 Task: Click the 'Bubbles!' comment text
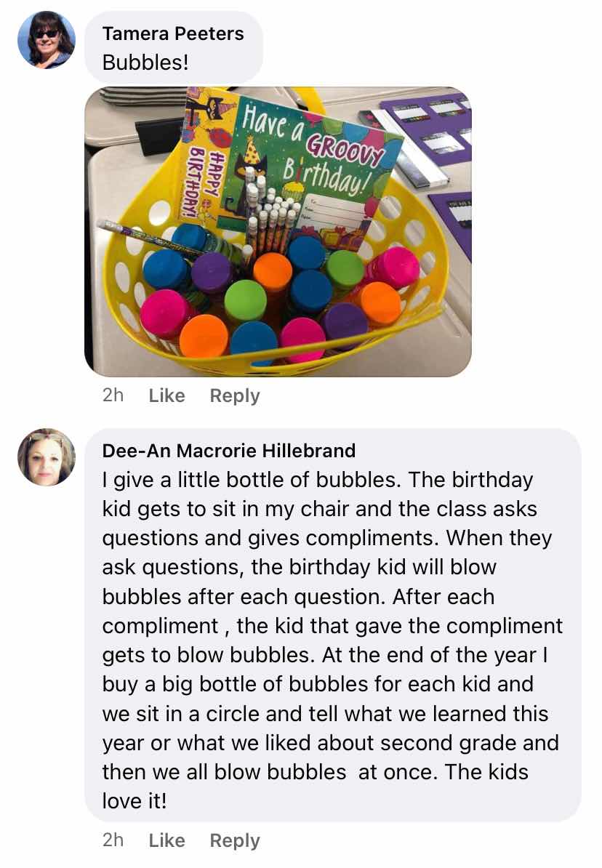(x=145, y=63)
